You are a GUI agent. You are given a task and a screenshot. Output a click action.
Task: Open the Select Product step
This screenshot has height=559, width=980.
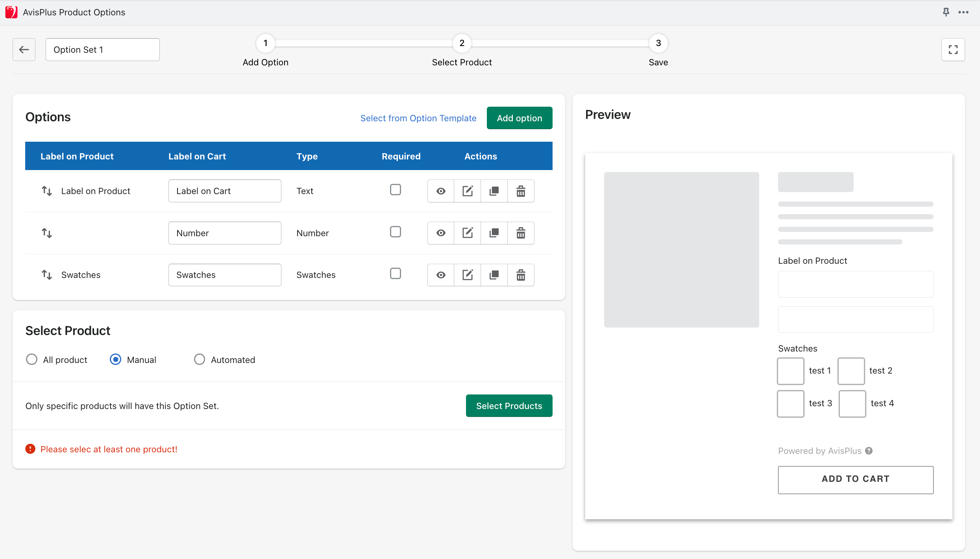pyautogui.click(x=462, y=43)
